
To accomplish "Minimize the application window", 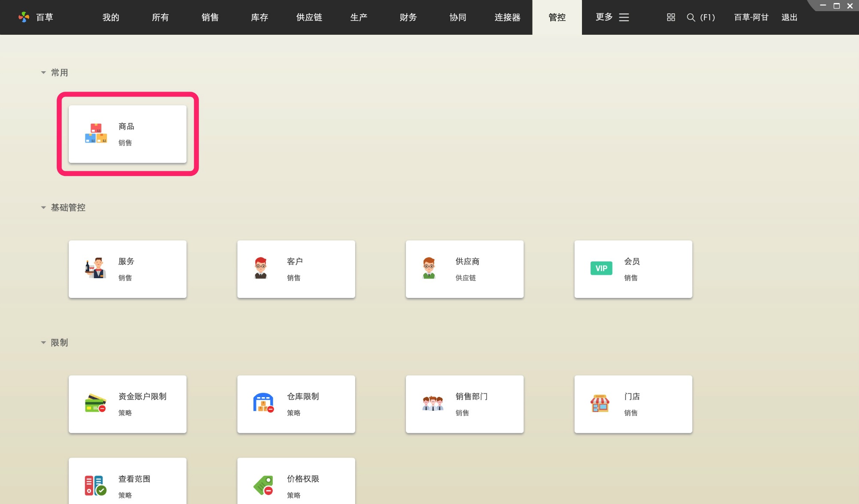I will click(823, 6).
